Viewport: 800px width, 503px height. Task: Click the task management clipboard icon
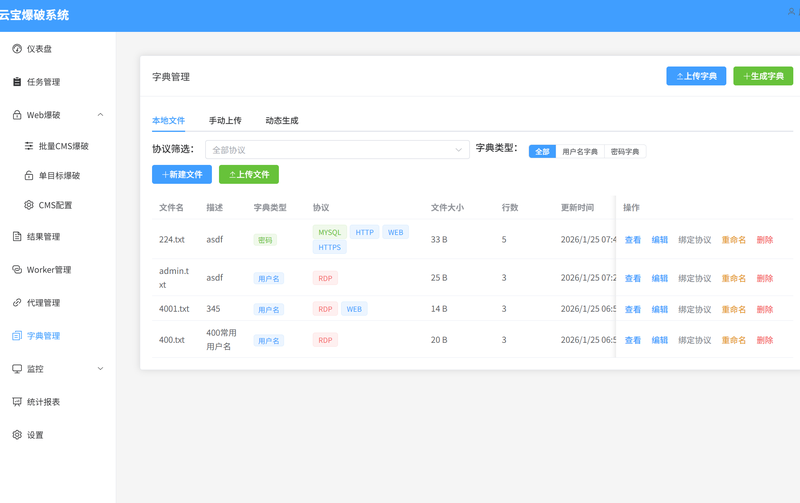[17, 82]
